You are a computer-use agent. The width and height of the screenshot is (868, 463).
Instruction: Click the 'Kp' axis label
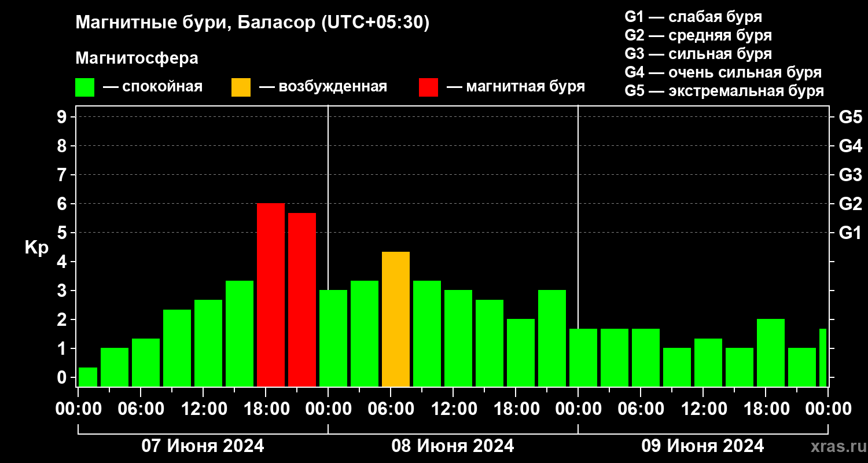[x=36, y=248]
